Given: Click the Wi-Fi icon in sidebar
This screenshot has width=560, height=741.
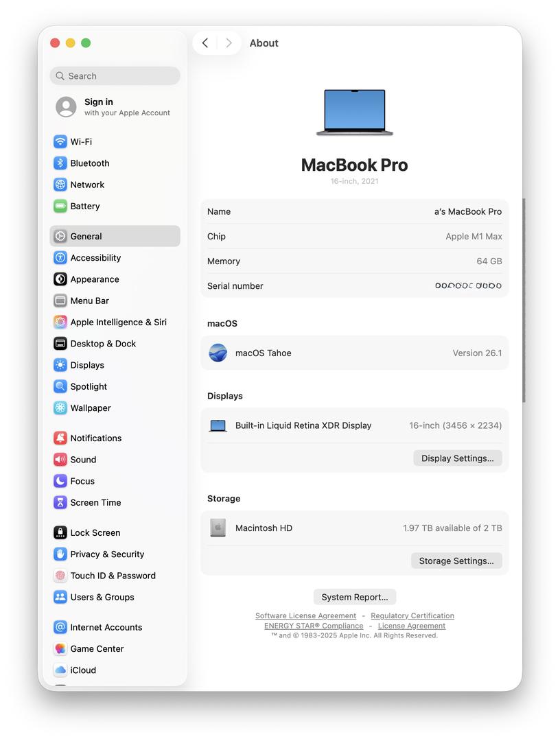Looking at the screenshot, I should [60, 142].
